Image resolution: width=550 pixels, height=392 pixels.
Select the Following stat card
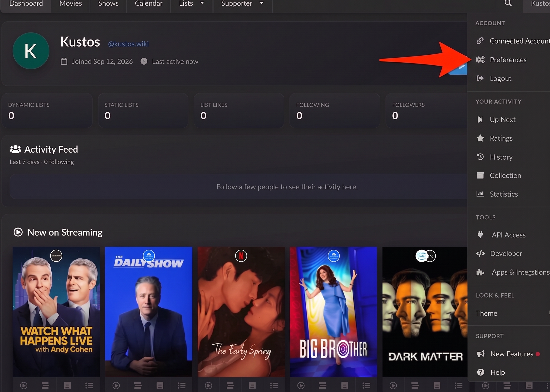[335, 110]
